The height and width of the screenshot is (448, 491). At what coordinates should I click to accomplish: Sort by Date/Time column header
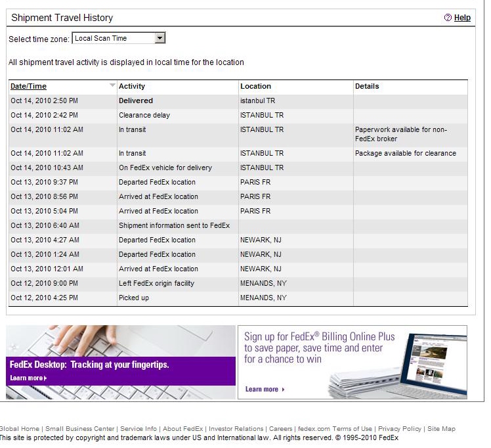pyautogui.click(x=28, y=86)
